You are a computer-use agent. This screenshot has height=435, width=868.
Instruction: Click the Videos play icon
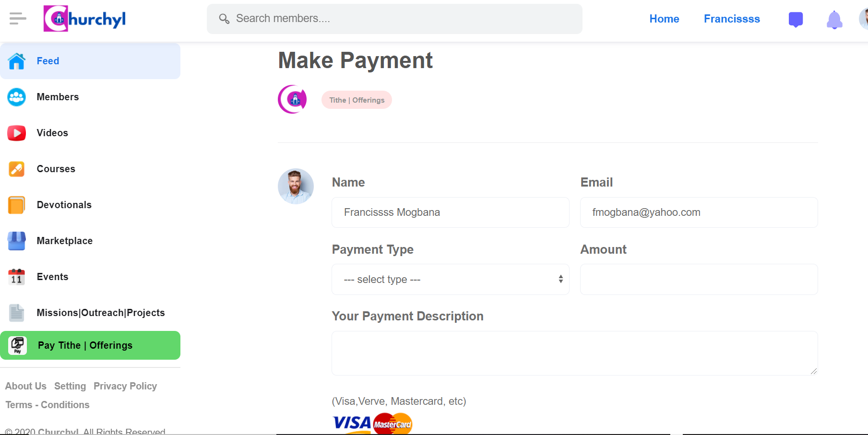[x=17, y=133]
